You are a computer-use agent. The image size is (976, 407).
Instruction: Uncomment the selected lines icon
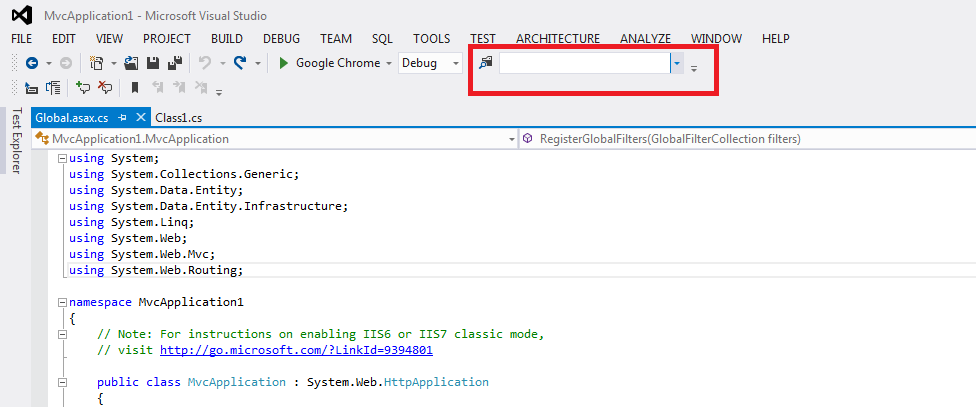pyautogui.click(x=105, y=88)
